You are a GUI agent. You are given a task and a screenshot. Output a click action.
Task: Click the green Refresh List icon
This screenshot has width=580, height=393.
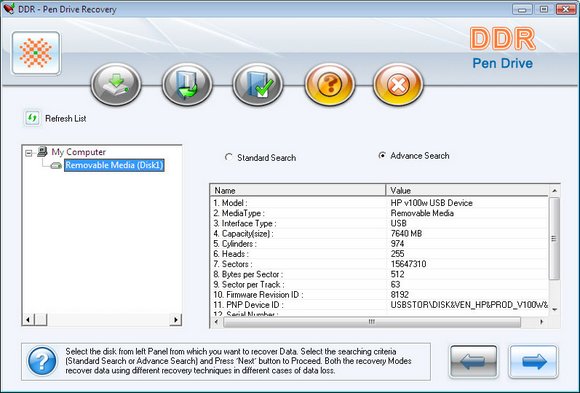click(32, 118)
